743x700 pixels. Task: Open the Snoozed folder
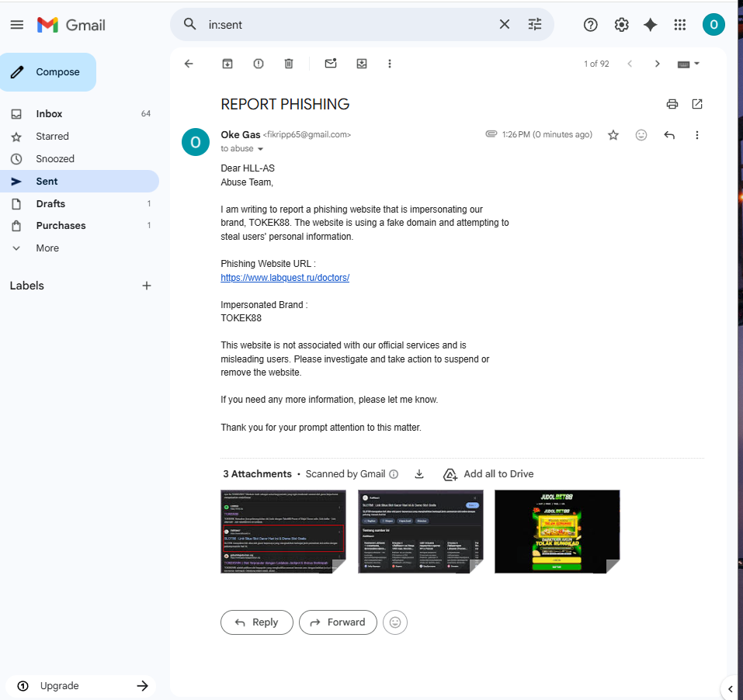[80, 158]
